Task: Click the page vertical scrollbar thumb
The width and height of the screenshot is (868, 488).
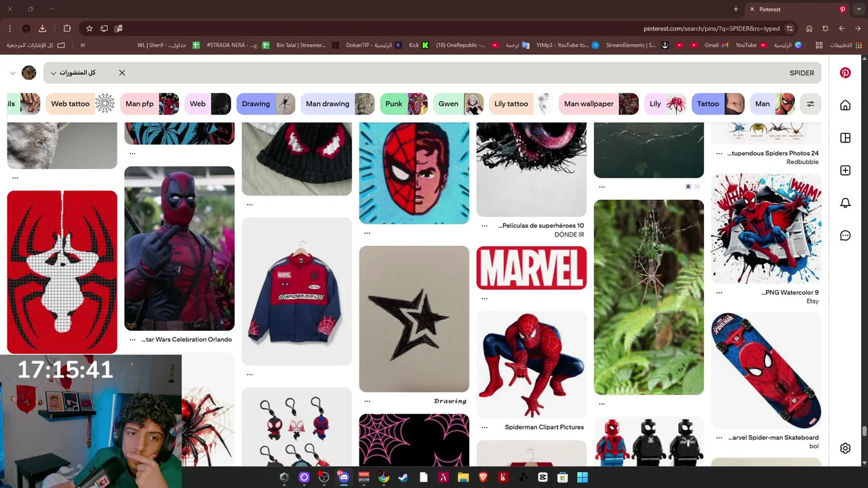Action: click(864, 432)
